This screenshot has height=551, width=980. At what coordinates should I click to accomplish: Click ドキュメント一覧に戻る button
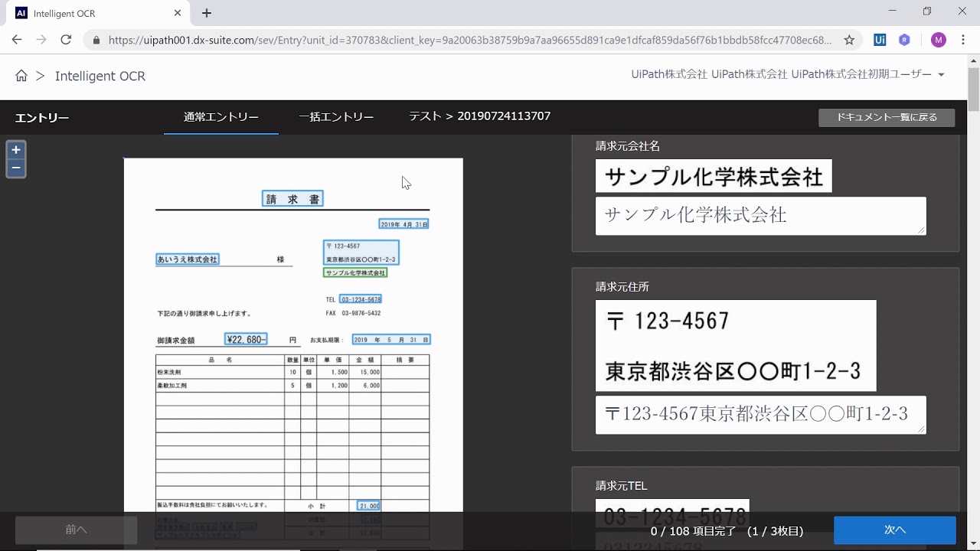click(x=887, y=117)
